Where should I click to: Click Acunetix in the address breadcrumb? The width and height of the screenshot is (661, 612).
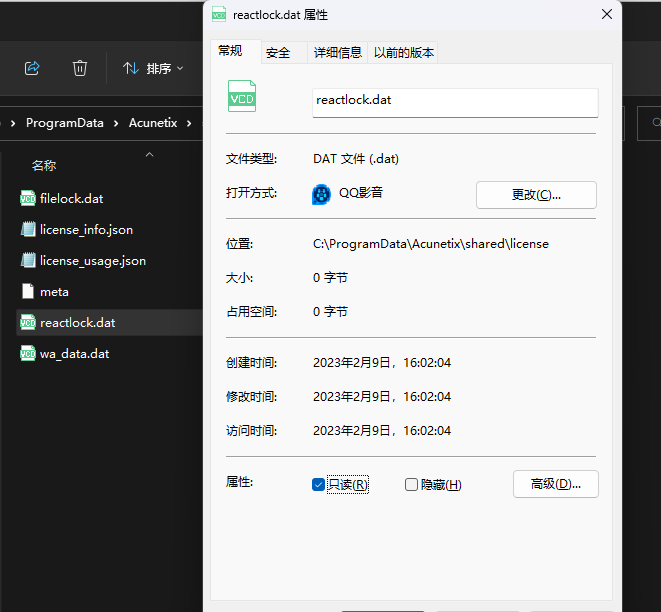153,123
